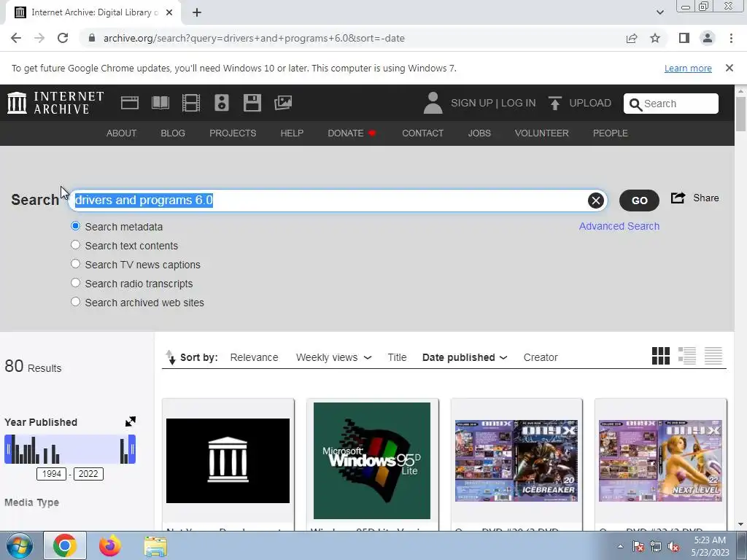Click SIGN UP link
Image resolution: width=747 pixels, height=560 pixels.
[x=472, y=103]
